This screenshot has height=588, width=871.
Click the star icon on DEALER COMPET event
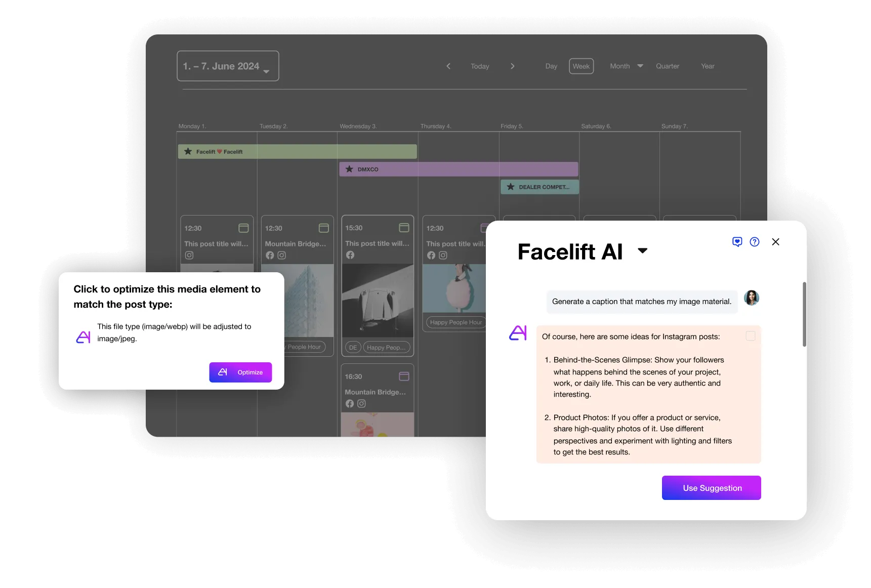511,187
